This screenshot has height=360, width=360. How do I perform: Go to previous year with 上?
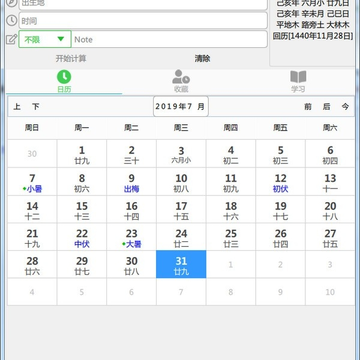click(x=17, y=107)
